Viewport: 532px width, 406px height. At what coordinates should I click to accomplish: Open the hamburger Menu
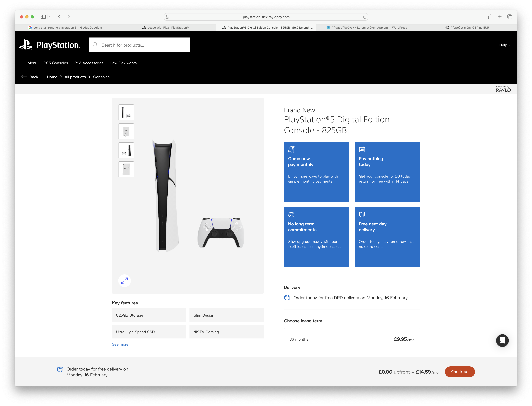[29, 63]
